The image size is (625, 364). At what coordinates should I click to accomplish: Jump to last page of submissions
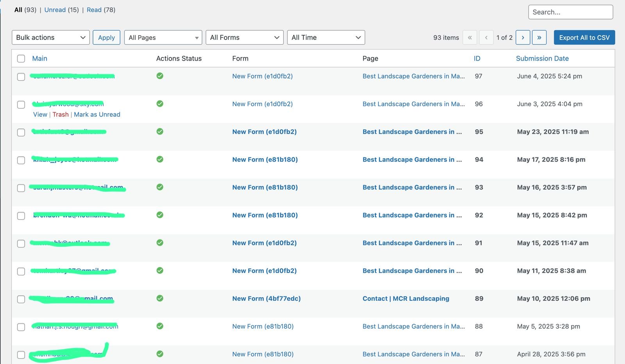[539, 37]
